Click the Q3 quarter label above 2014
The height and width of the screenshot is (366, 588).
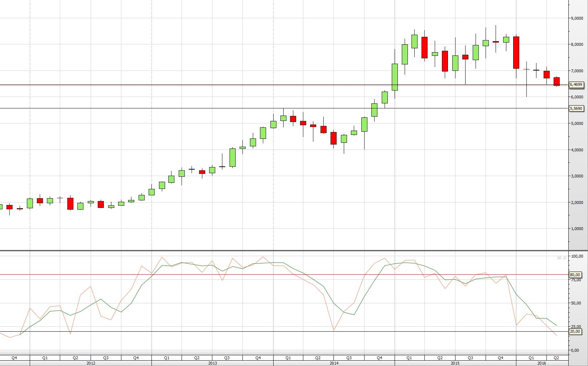[349, 358]
